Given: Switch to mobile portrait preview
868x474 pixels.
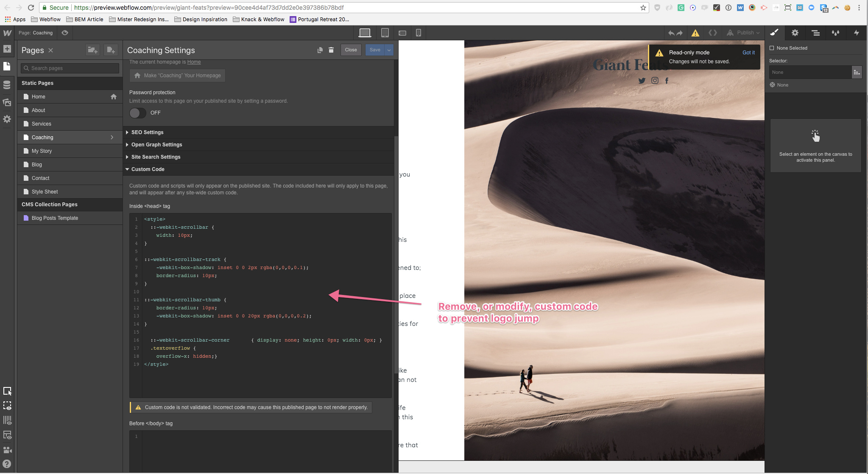Looking at the screenshot, I should [418, 33].
